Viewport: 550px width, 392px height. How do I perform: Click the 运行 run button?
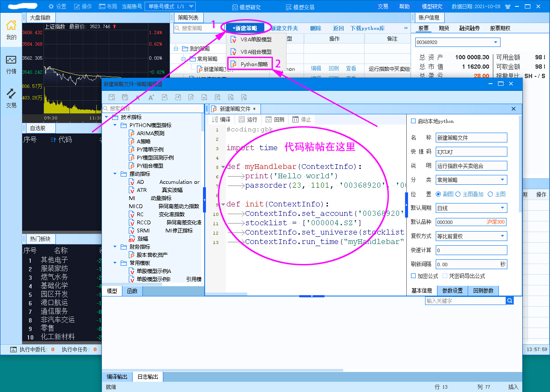[248, 119]
